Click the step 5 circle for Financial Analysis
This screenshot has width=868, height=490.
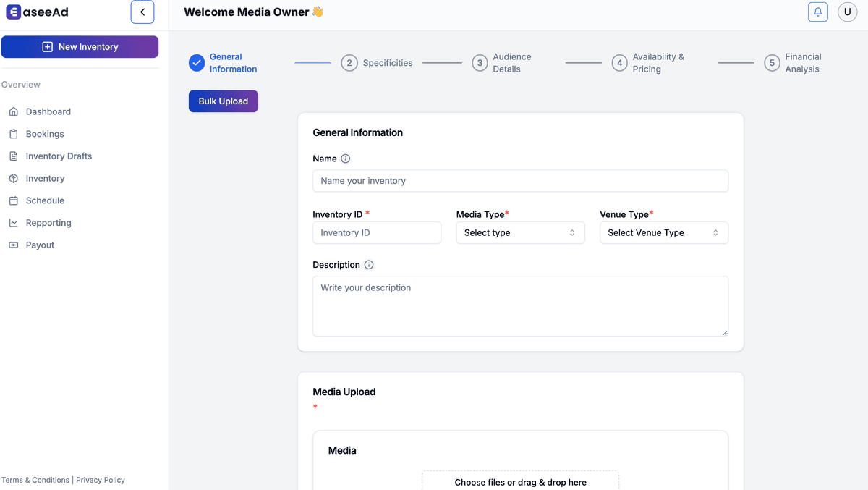click(772, 63)
